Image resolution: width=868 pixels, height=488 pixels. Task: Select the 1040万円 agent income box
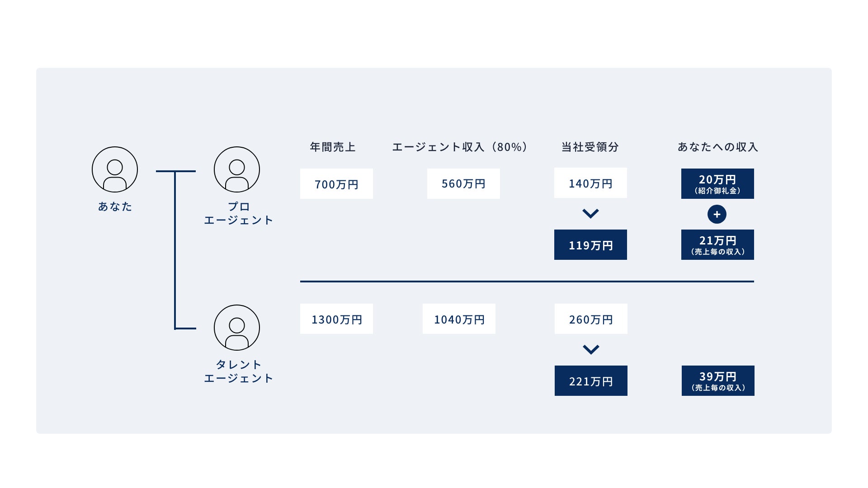459,319
